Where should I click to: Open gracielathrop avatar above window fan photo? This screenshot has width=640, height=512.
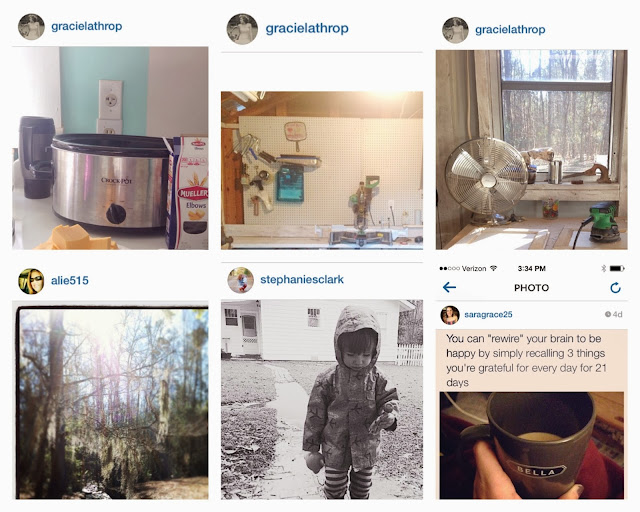click(x=455, y=30)
